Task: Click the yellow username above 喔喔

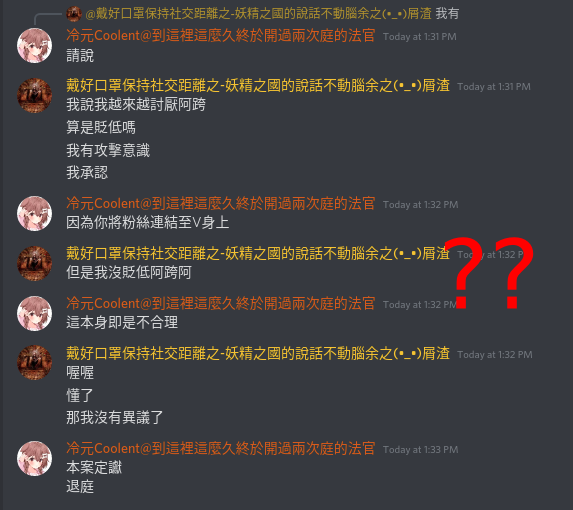Action: 258,354
